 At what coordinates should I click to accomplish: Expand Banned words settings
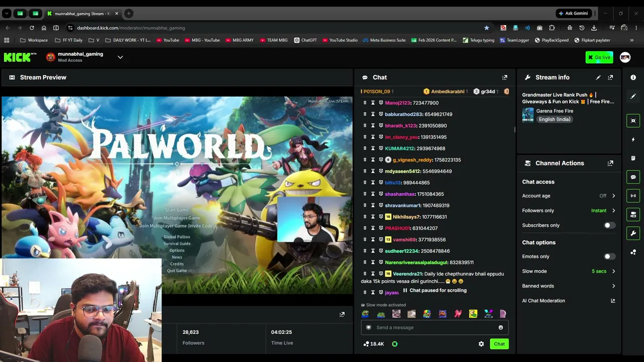(x=569, y=286)
